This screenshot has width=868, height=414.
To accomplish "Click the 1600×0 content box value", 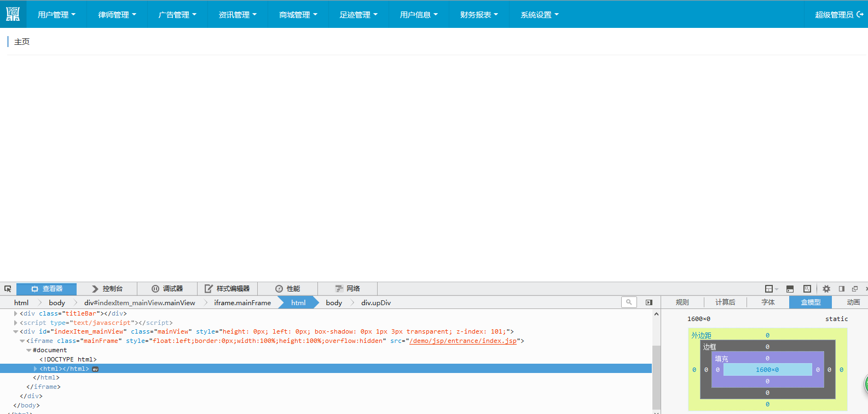I will pyautogui.click(x=767, y=370).
